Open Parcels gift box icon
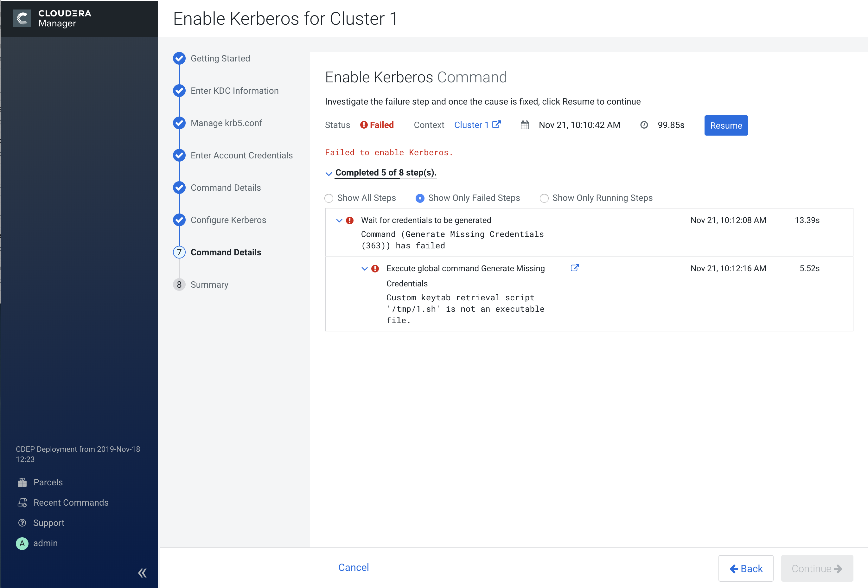The image size is (868, 588). coord(22,482)
